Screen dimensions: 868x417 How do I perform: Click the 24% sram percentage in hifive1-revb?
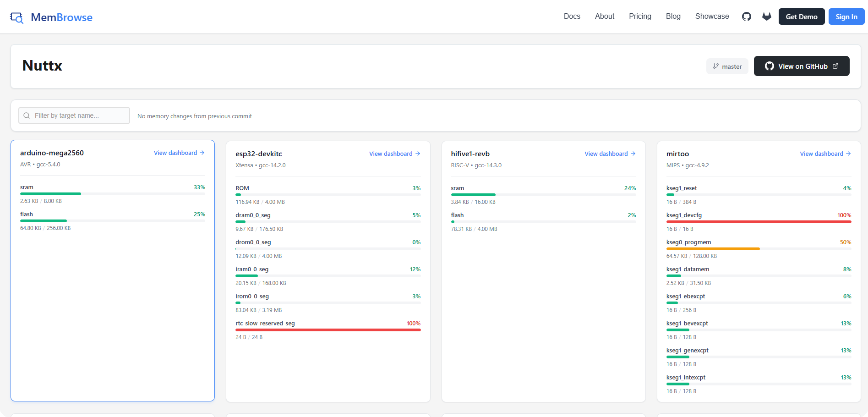(630, 188)
